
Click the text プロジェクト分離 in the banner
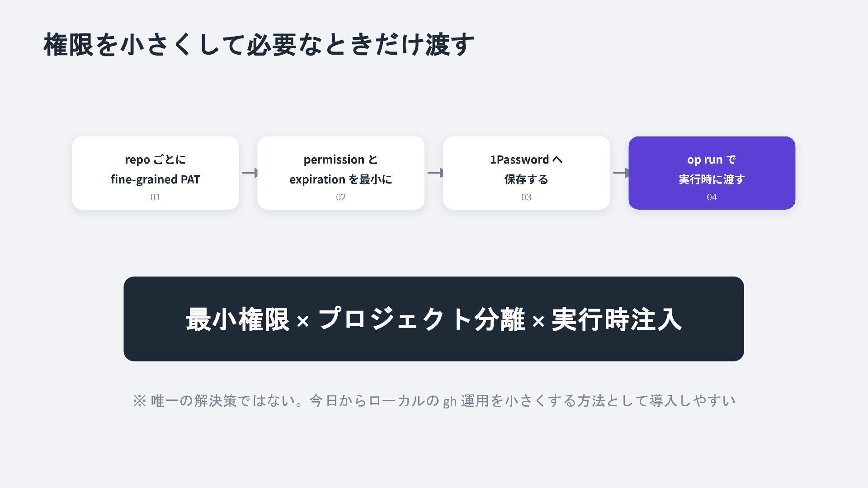tap(422, 319)
